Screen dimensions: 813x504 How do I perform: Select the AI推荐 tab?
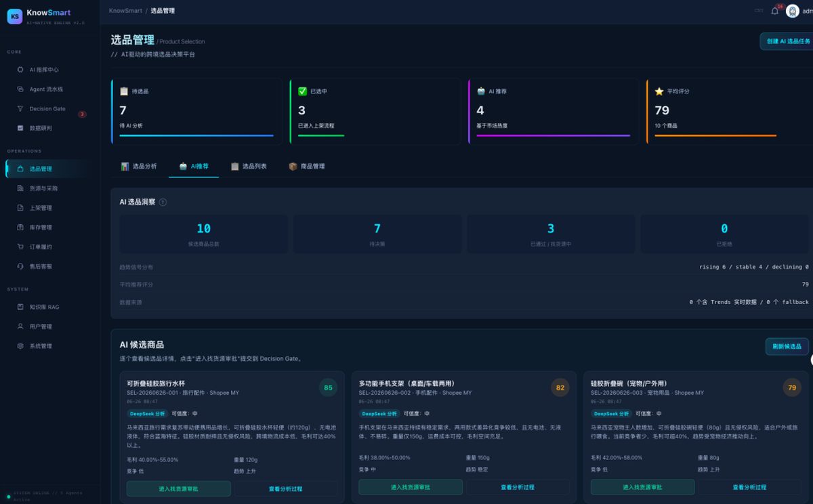[194, 166]
